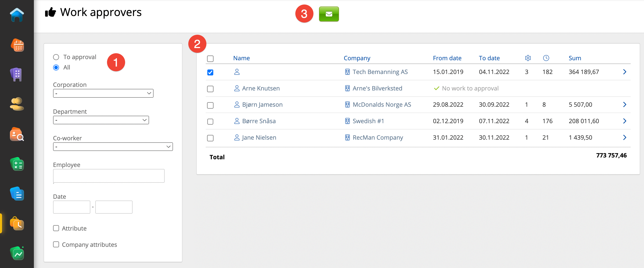
Task: Select the To approval radio button
Action: point(56,57)
